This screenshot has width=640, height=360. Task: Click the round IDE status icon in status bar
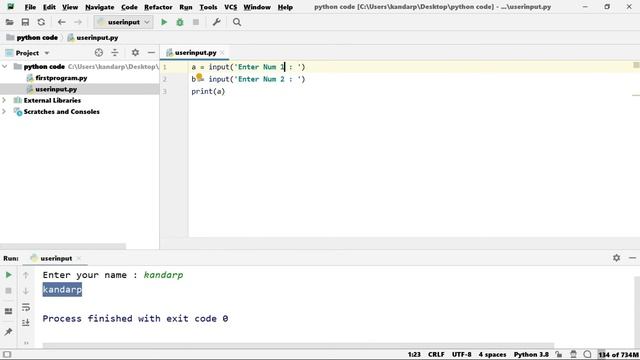click(x=587, y=354)
